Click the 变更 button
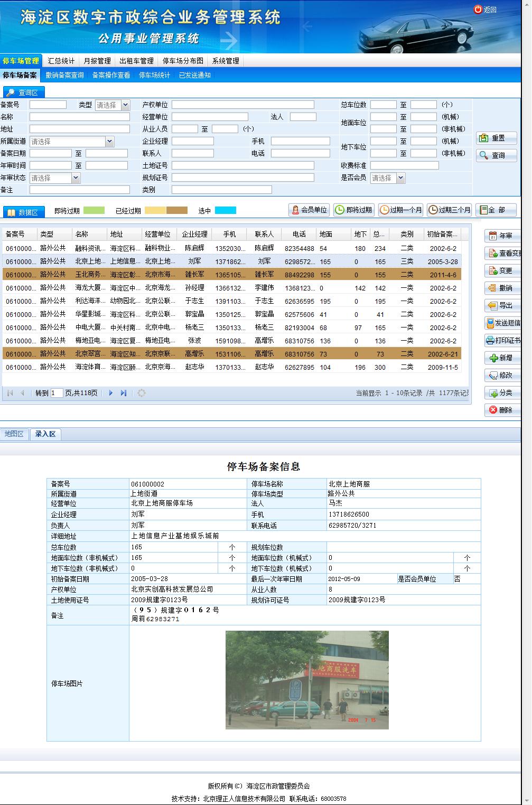 coord(502,270)
